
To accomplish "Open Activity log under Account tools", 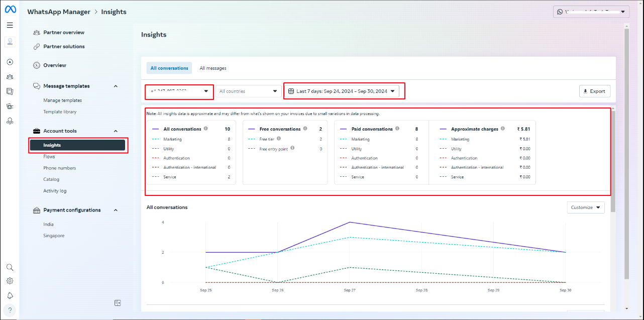I will [x=55, y=191].
